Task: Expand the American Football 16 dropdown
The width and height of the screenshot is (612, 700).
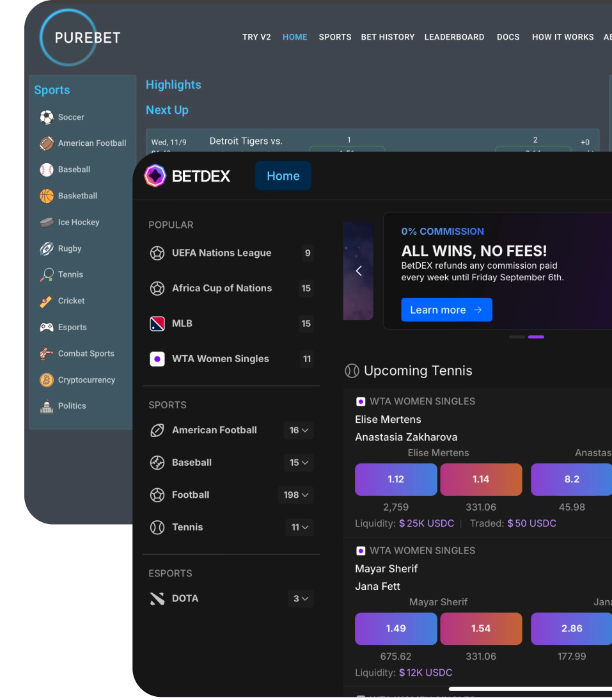Action: coord(299,431)
